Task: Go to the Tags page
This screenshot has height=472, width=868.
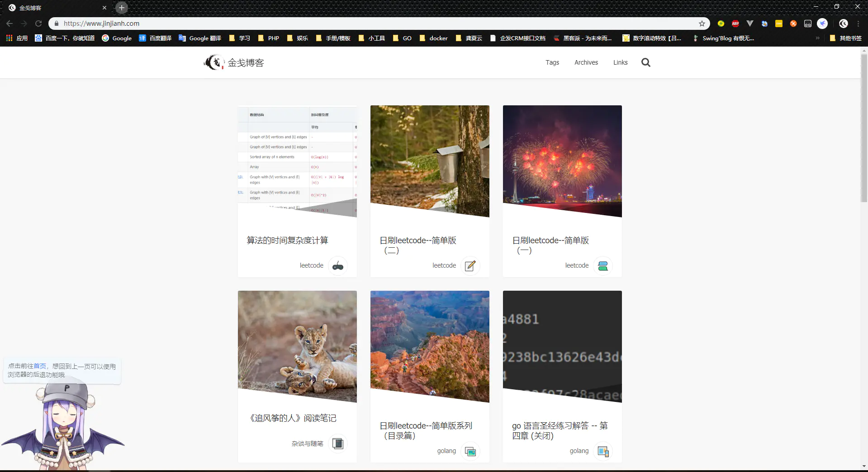Action: 552,62
